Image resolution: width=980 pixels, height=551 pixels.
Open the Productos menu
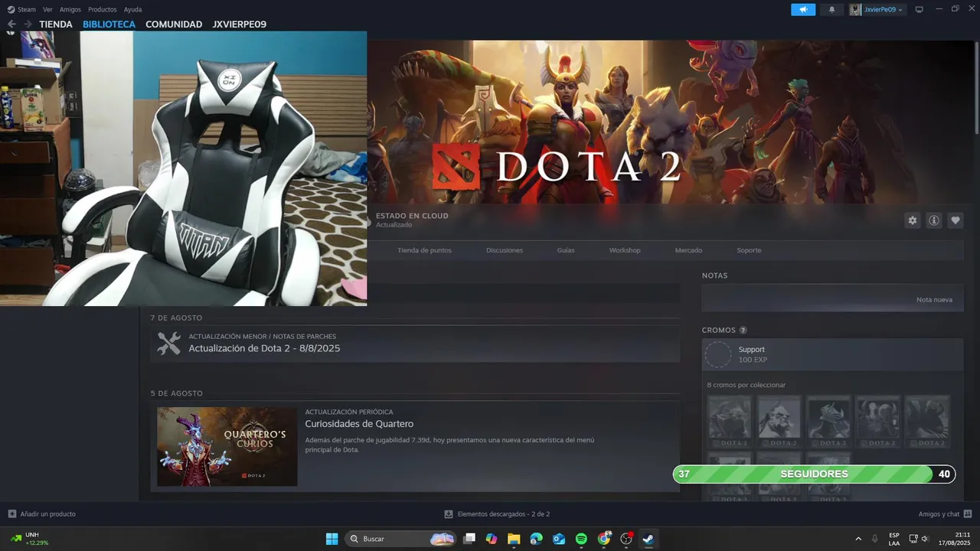click(103, 9)
